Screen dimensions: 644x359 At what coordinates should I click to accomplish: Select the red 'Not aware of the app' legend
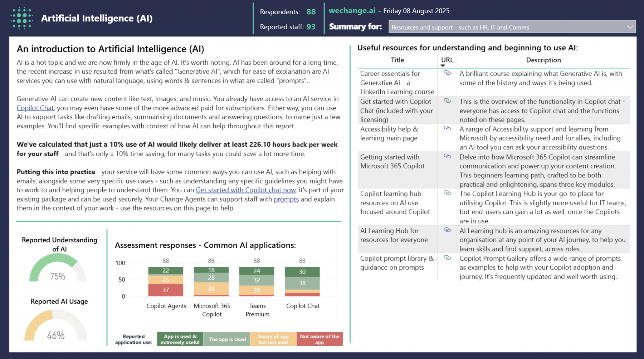[319, 339]
